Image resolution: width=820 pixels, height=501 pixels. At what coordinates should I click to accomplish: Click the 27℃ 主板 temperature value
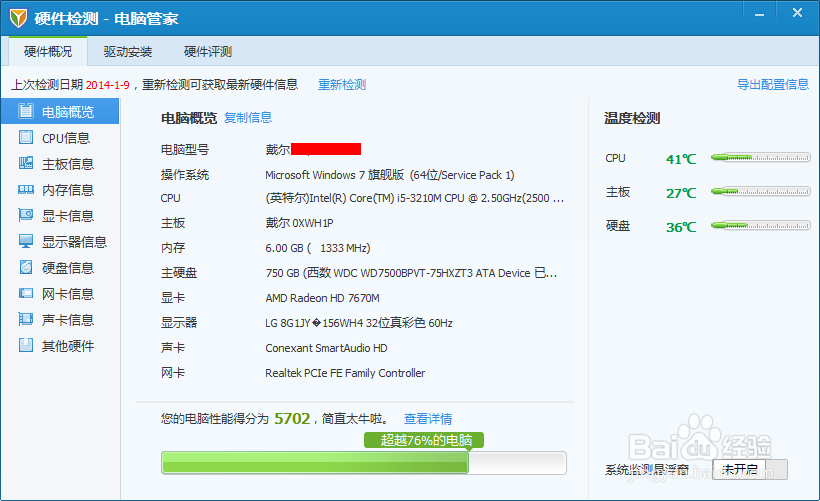point(681,193)
